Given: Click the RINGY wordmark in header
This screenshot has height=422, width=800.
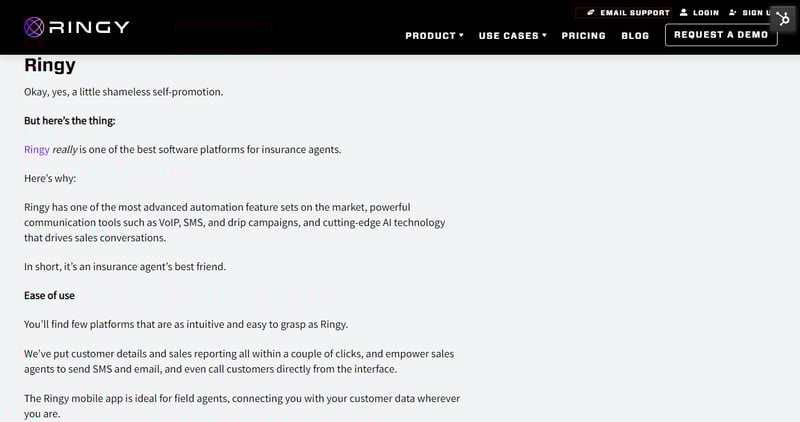Looking at the screenshot, I should pos(89,27).
